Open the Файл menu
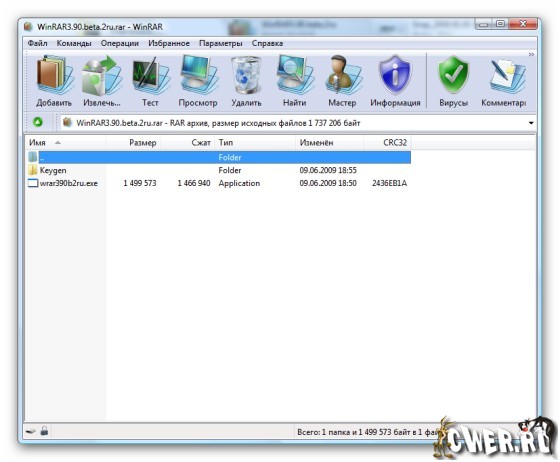The image size is (560, 462). (x=38, y=43)
